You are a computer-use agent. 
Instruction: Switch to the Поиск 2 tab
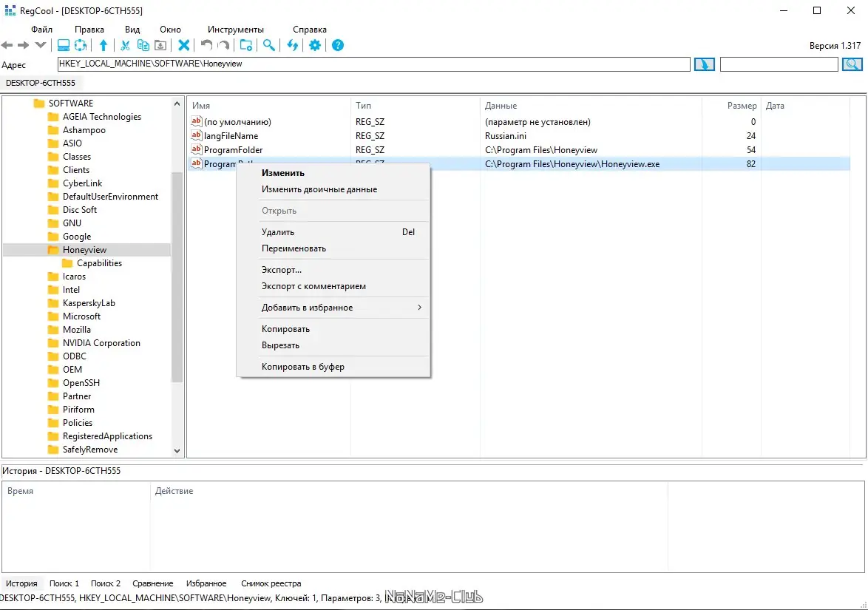click(x=106, y=583)
